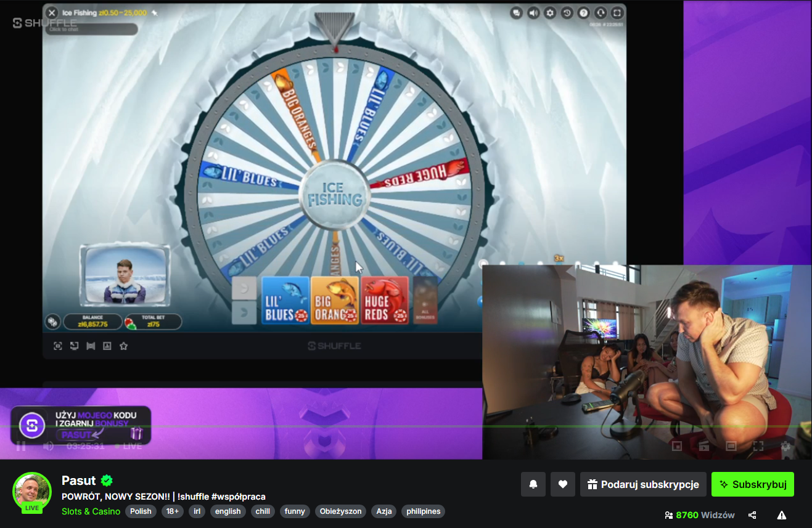This screenshot has width=812, height=528.
Task: Open the stream player settings gear
Action: click(x=785, y=445)
